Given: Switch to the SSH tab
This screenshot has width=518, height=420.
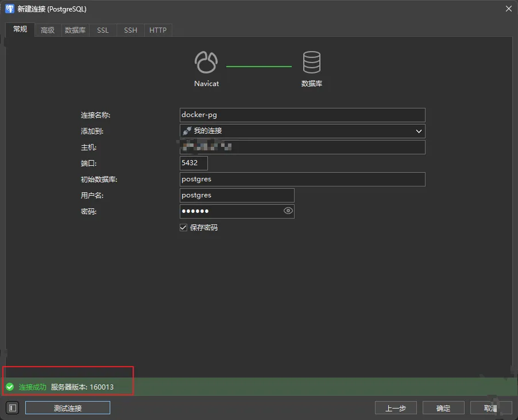Looking at the screenshot, I should [x=130, y=30].
